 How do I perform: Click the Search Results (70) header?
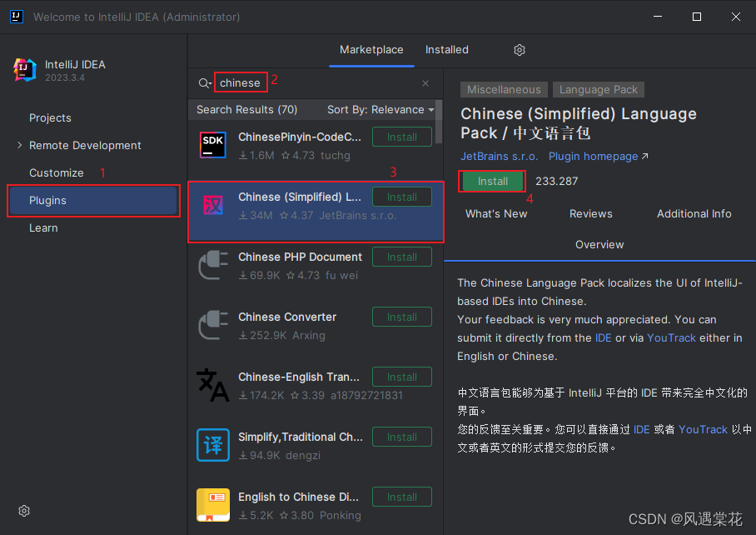(246, 109)
